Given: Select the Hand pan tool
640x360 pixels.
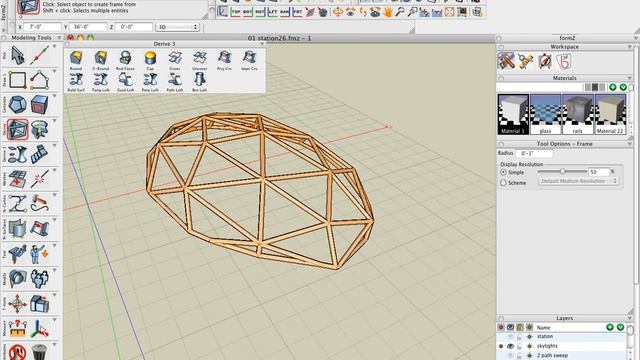Looking at the screenshot, I should pyautogui.click(x=387, y=12).
